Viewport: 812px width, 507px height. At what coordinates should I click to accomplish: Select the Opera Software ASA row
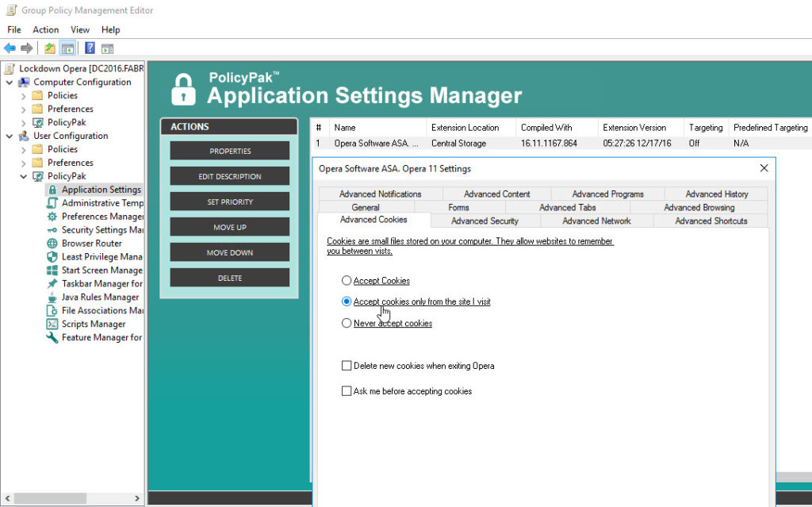(x=561, y=143)
